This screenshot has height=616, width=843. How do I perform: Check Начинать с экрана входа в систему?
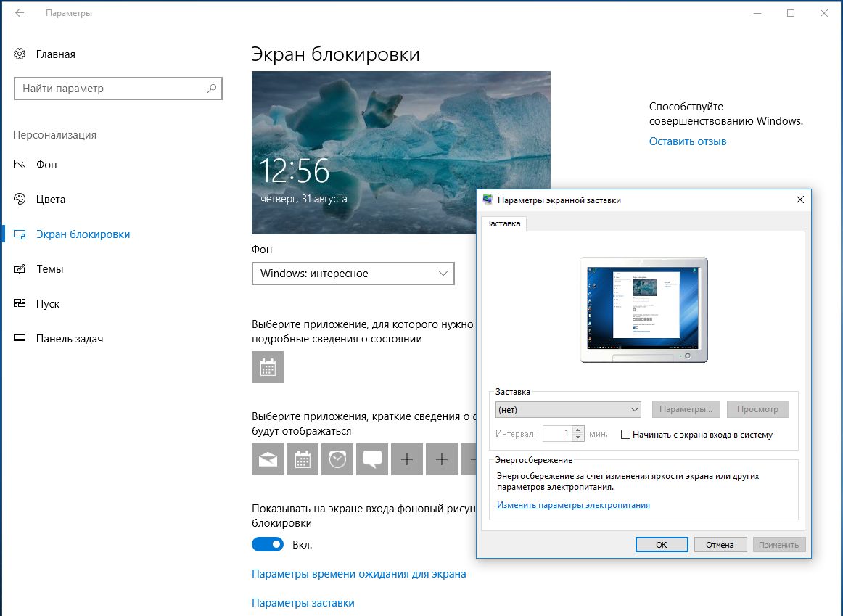625,435
